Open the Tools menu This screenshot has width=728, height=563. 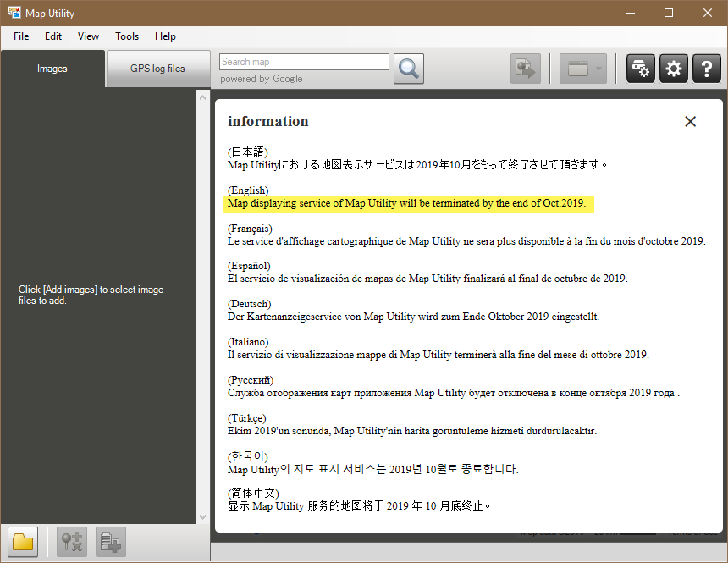(x=127, y=36)
